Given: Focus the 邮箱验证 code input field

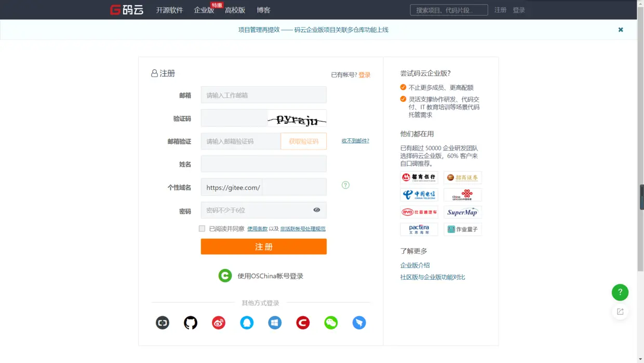Looking at the screenshot, I should click(x=241, y=141).
